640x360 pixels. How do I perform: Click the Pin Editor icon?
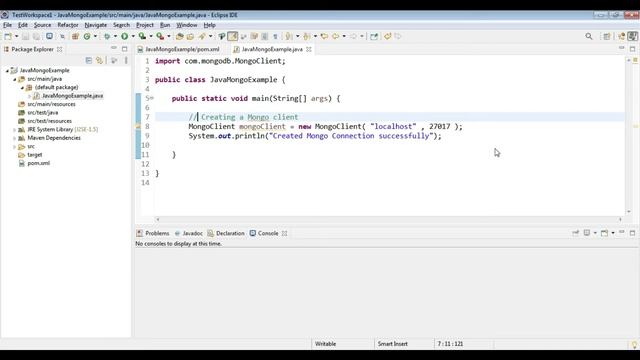[x=374, y=36]
